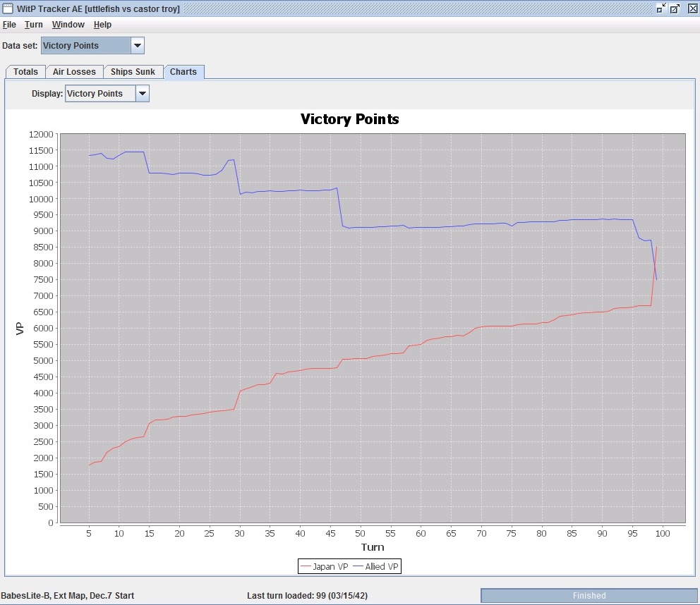
Task: Close the WitP Tracker internal window
Action: click(692, 8)
